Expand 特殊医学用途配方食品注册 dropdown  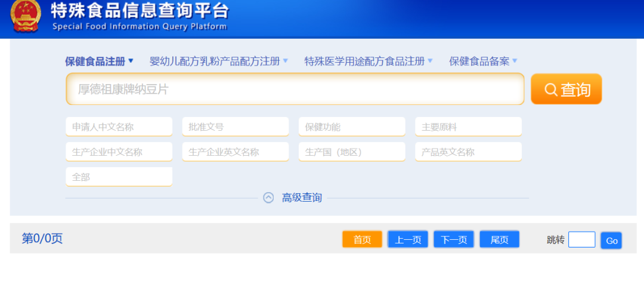369,61
